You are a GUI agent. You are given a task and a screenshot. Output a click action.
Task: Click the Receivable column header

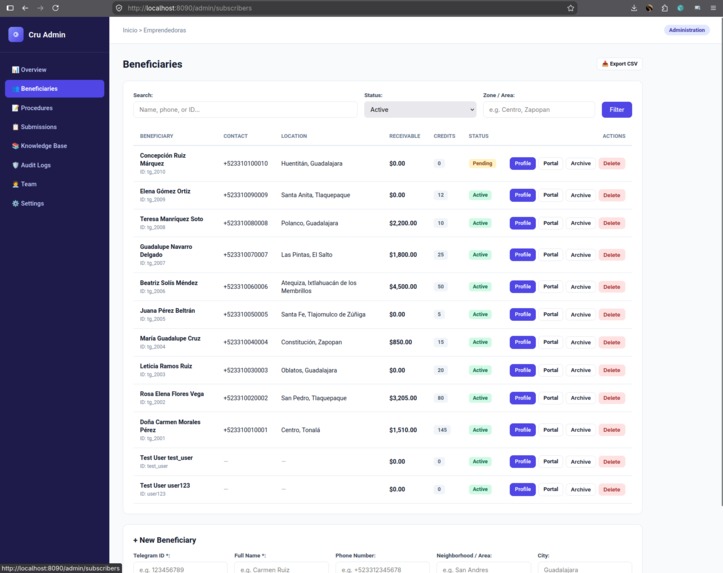[x=404, y=136]
